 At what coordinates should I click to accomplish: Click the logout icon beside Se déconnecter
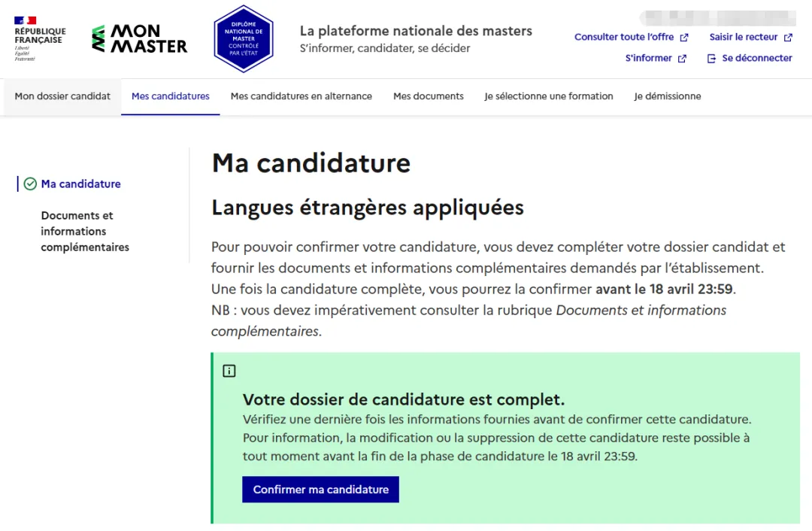[x=711, y=59]
